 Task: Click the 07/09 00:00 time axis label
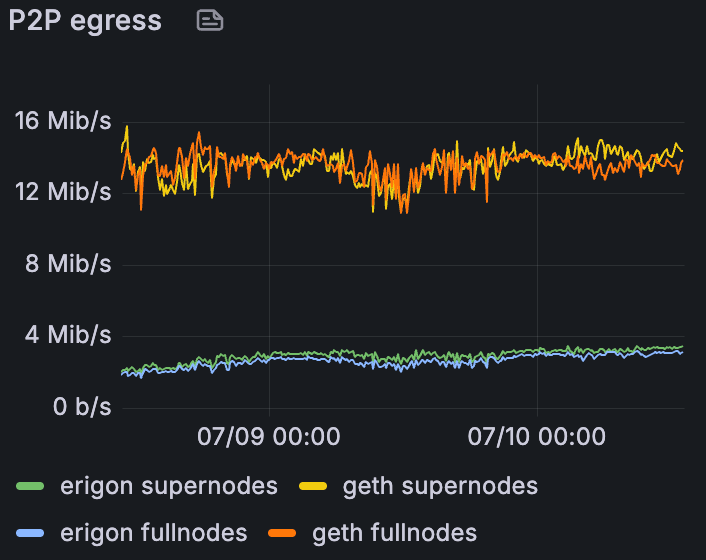[x=269, y=437]
